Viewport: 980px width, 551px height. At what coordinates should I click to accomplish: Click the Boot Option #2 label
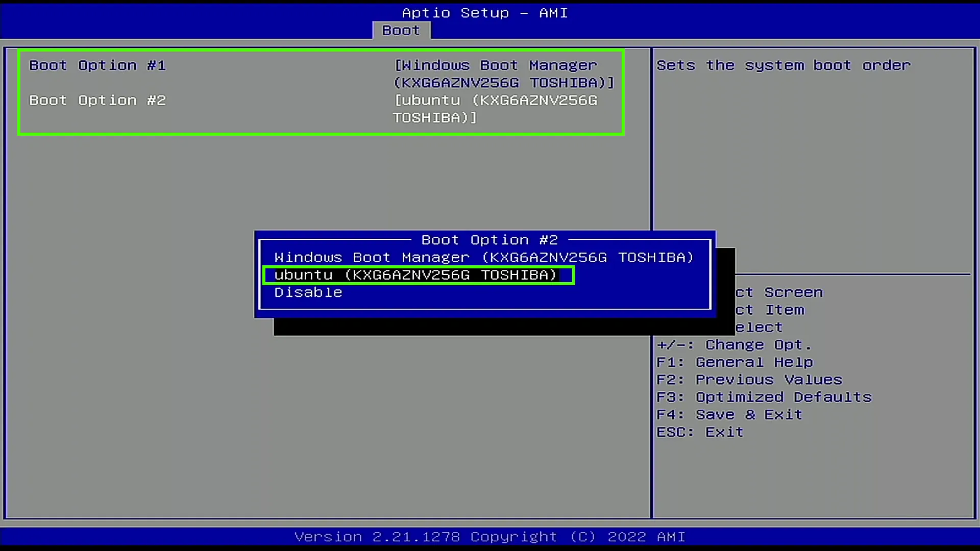coord(97,101)
